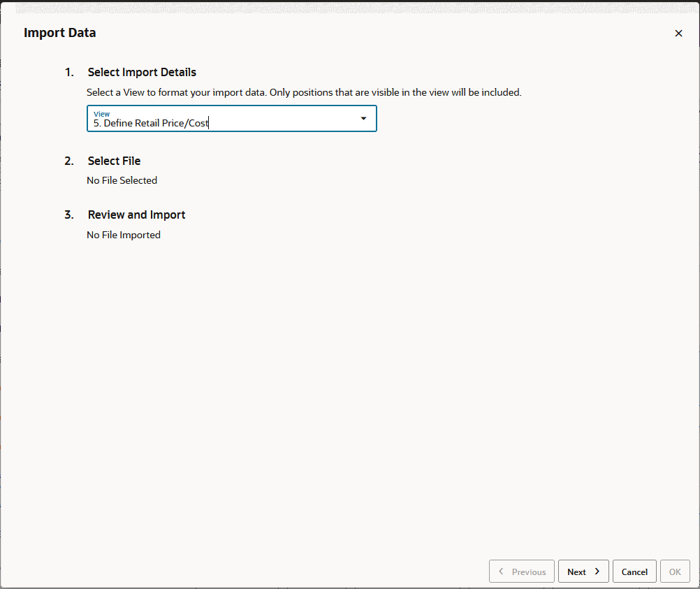The image size is (700, 589).
Task: Cancel the Import Data dialog
Action: 634,571
